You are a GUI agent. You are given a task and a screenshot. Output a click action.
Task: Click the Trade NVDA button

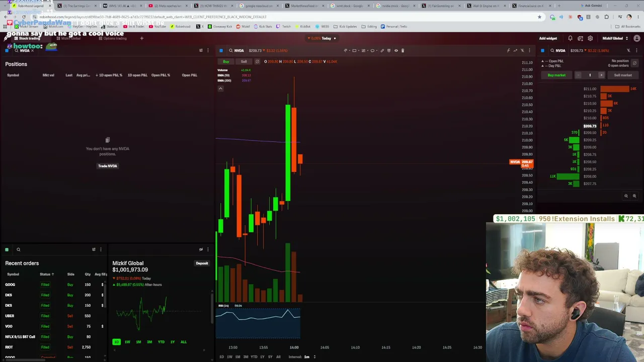point(107,166)
